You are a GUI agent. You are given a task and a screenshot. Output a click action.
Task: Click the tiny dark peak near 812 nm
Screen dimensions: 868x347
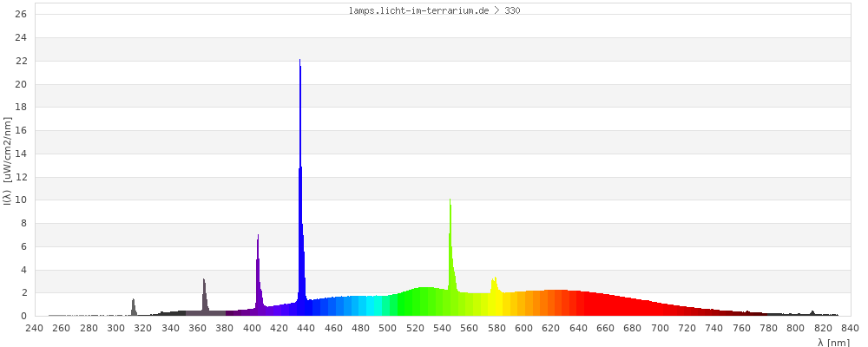(812, 312)
